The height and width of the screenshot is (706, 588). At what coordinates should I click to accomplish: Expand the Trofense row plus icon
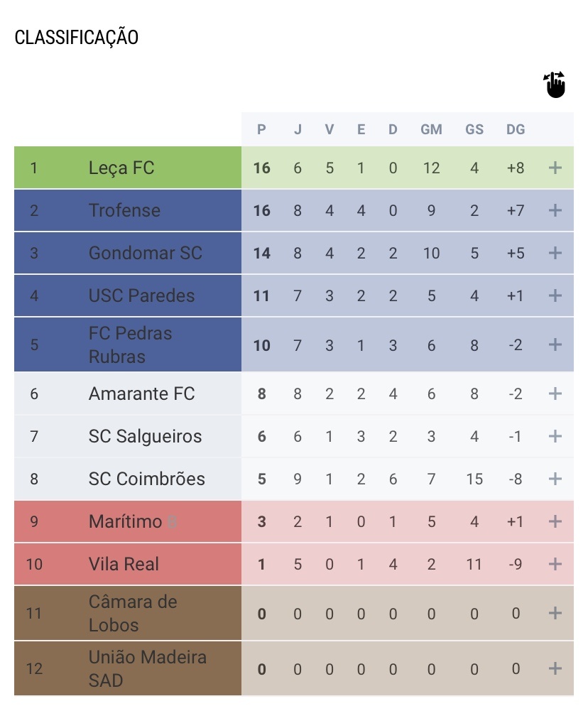click(555, 210)
